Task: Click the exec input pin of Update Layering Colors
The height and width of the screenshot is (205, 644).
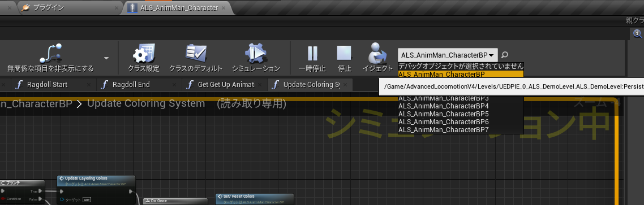Action: tap(62, 191)
